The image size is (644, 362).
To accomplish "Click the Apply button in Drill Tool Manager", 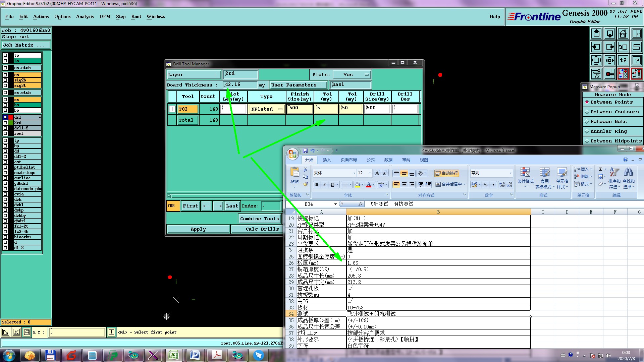I will pyautogui.click(x=198, y=229).
